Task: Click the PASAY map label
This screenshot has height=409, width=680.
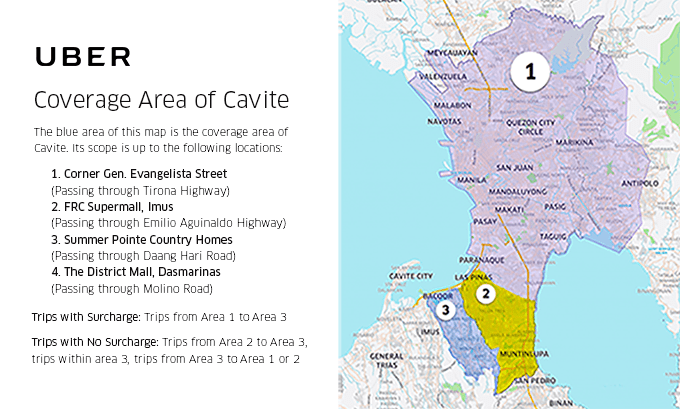Action: [x=485, y=222]
